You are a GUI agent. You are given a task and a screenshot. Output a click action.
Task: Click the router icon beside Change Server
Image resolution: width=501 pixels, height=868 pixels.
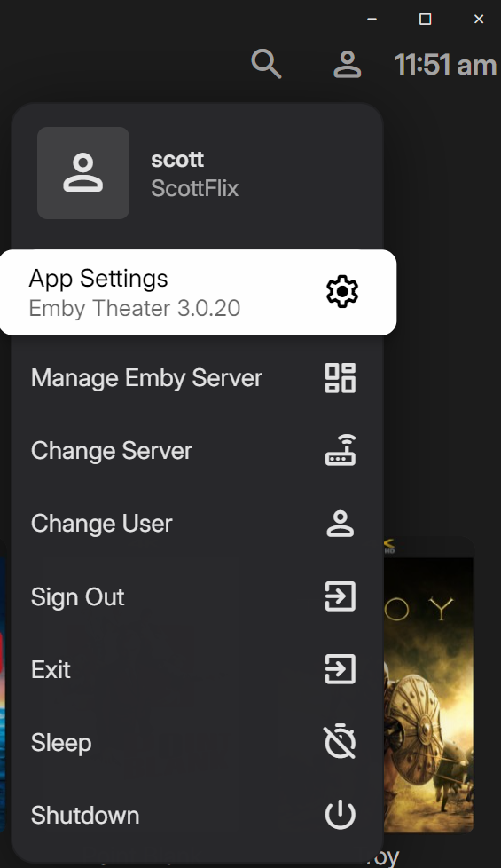pyautogui.click(x=341, y=451)
